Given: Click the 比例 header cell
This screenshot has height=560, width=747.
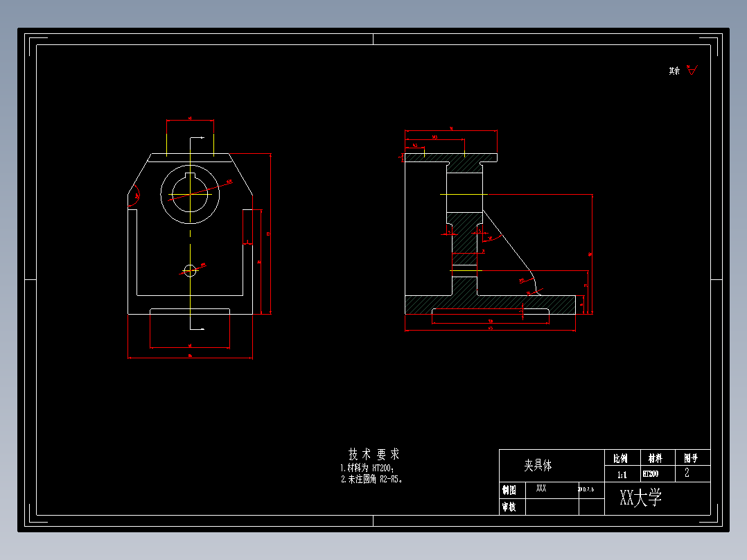Looking at the screenshot, I should click(623, 457).
